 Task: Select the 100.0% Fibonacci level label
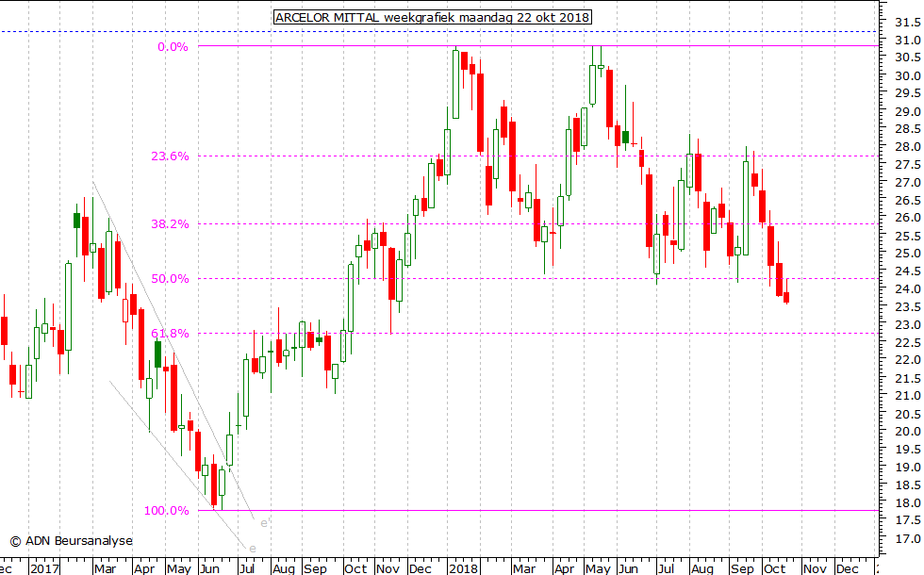click(x=167, y=511)
